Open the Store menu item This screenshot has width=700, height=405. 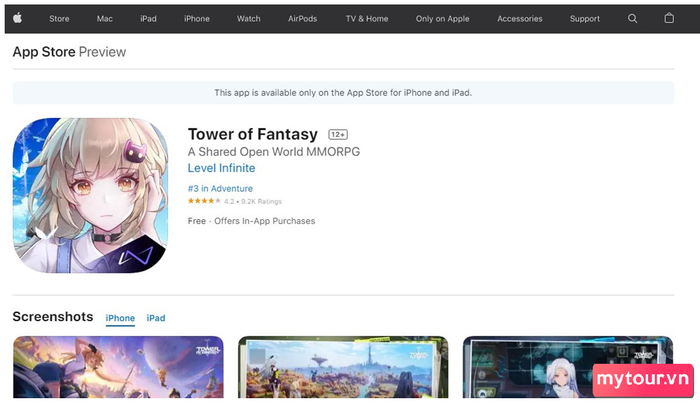[x=59, y=19]
